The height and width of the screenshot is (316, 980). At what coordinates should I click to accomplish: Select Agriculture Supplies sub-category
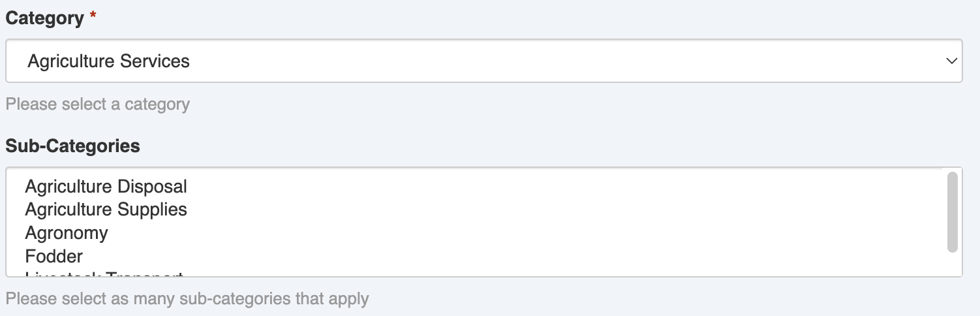pyautogui.click(x=106, y=210)
